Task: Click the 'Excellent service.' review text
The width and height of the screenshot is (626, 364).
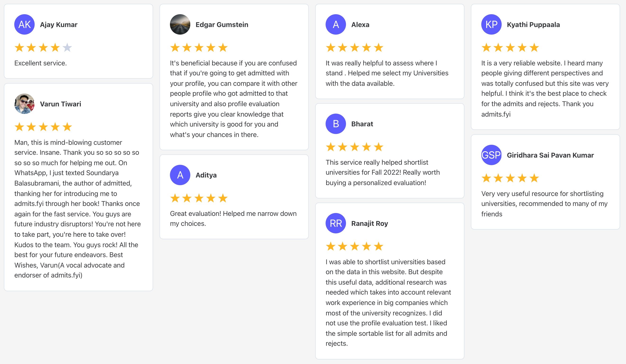Action: point(41,63)
